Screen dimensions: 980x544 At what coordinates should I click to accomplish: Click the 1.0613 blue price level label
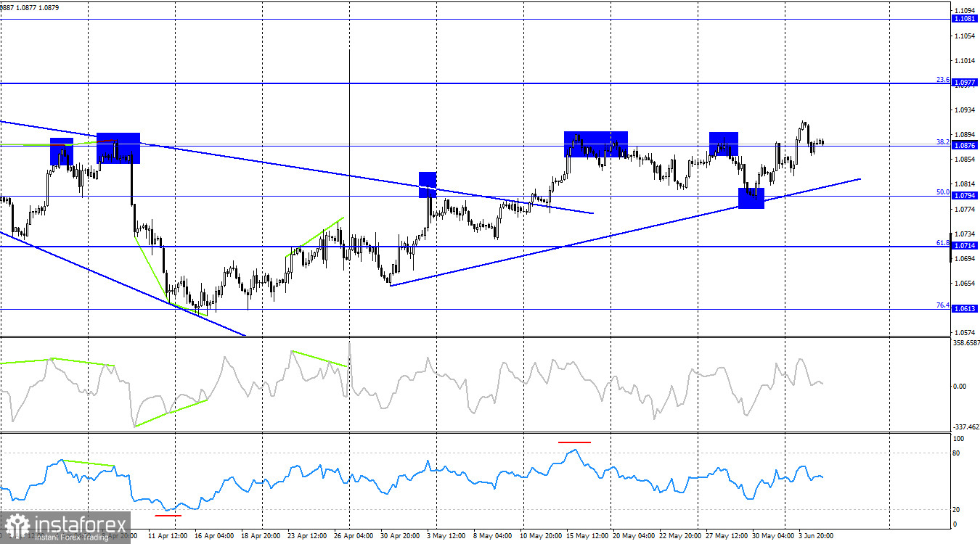click(x=965, y=309)
